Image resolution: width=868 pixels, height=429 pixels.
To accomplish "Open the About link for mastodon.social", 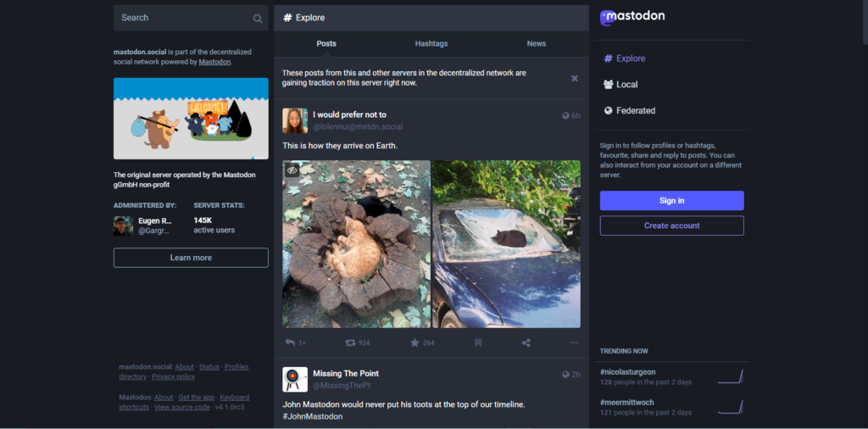I will (184, 367).
